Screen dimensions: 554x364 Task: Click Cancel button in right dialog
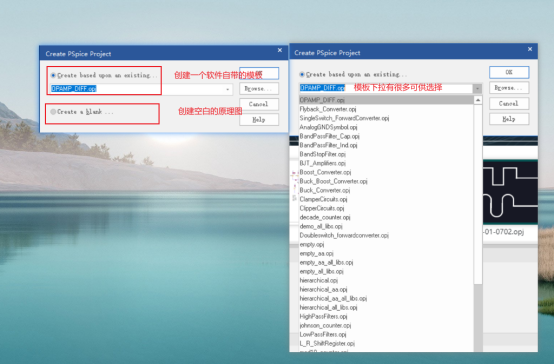[x=509, y=104]
